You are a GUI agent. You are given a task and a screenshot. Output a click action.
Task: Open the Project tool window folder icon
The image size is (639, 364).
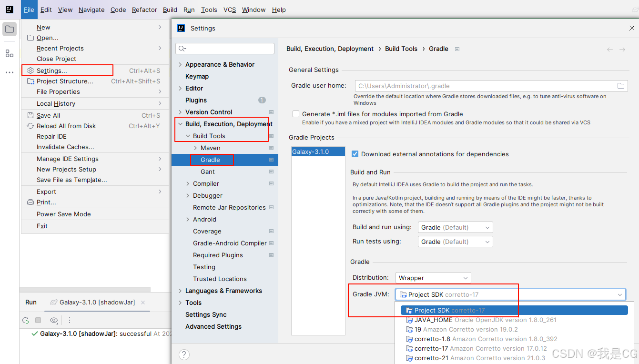coord(10,29)
